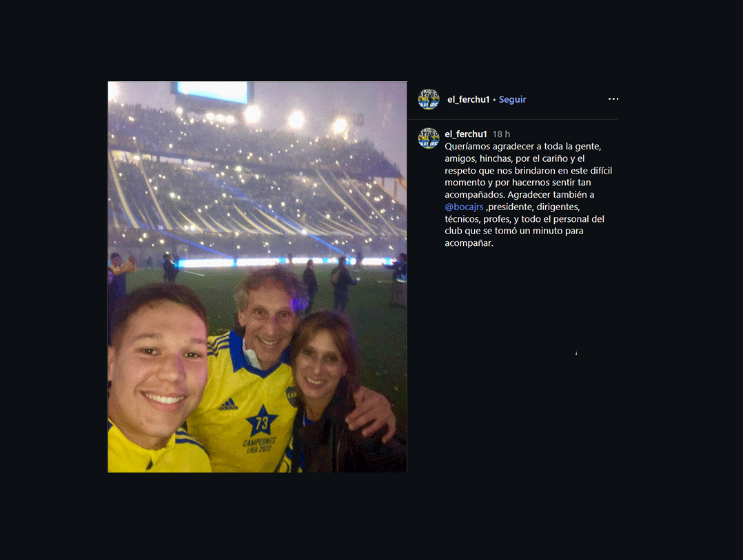The height and width of the screenshot is (560, 743).
Task: Click el_ferchu1 profile avatar in post header
Action: pyautogui.click(x=429, y=99)
